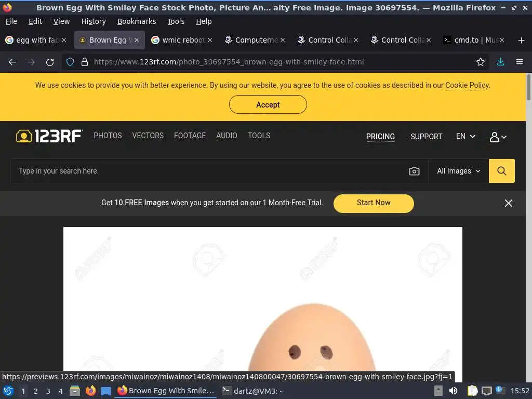Click the 15:52 taskbar clock
Image resolution: width=532 pixels, height=399 pixels.
point(520,391)
